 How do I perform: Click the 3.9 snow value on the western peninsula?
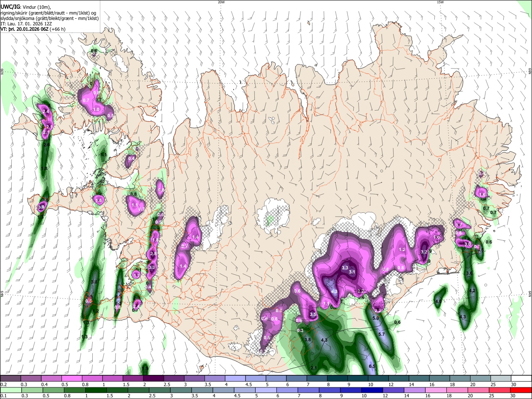pos(41,207)
